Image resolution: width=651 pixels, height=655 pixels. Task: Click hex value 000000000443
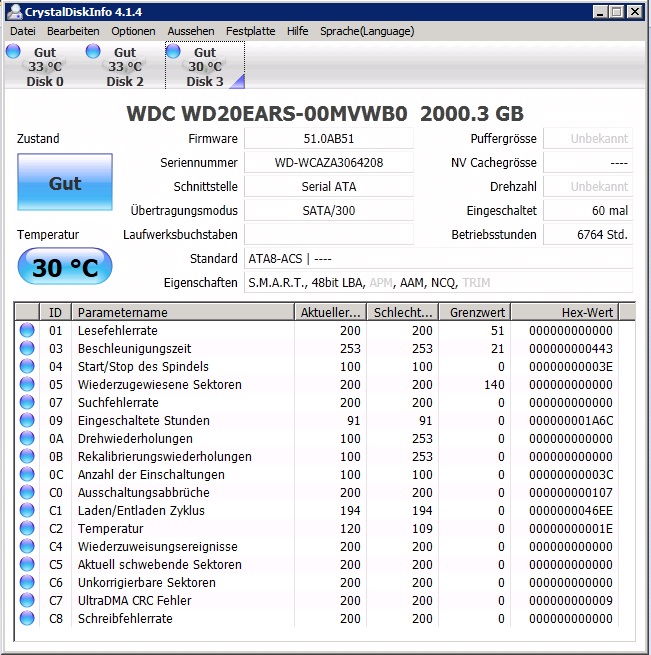pyautogui.click(x=571, y=348)
